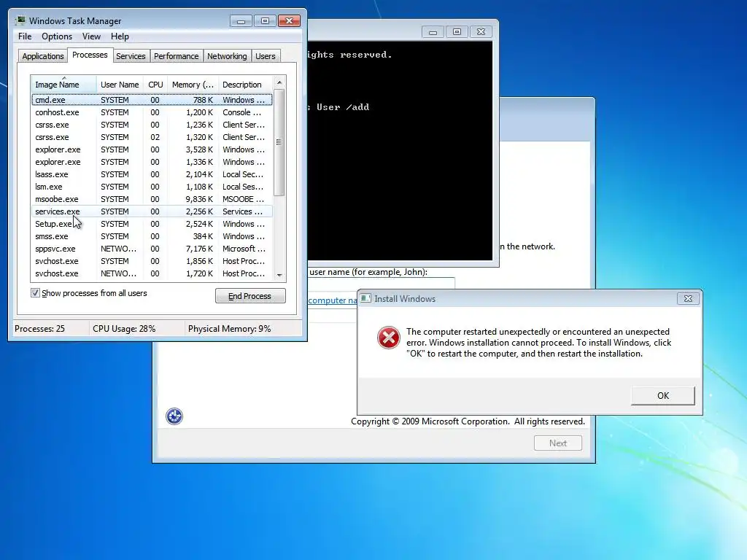Select the lsm.exe process row
This screenshot has width=747, height=560.
(x=152, y=187)
